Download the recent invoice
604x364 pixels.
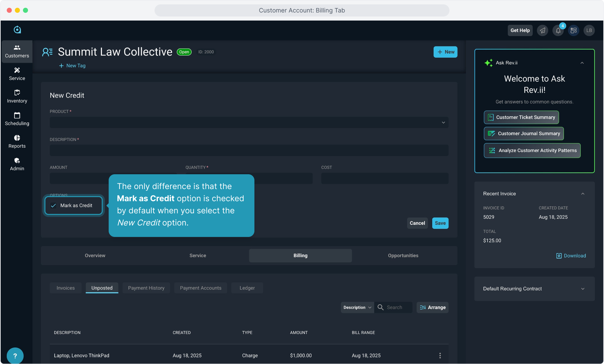pos(571,256)
